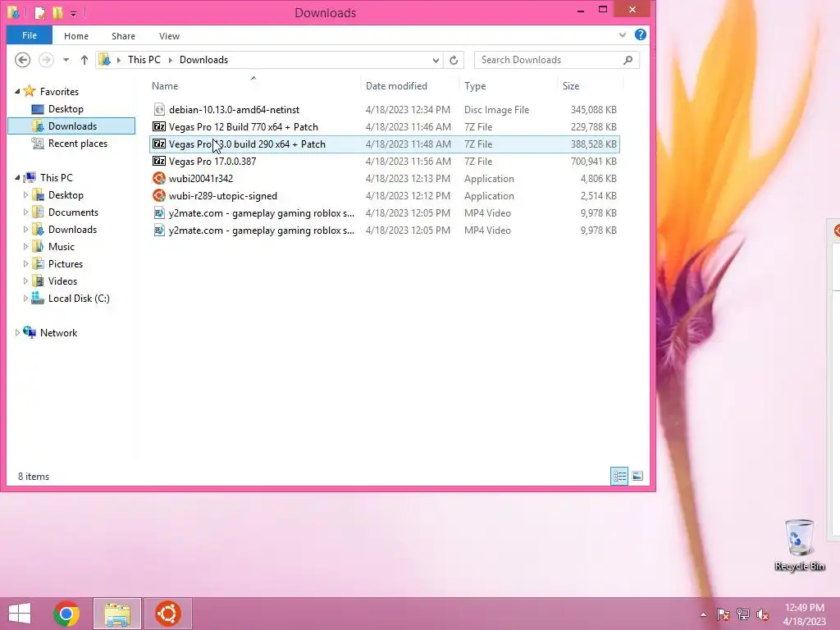Open the Windows Start button

point(20,614)
